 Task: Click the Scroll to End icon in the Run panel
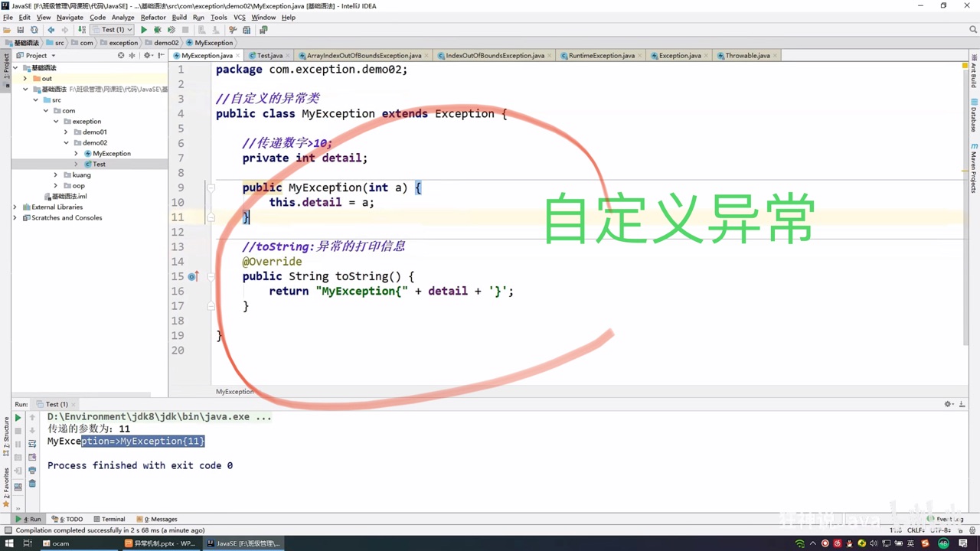(32, 457)
